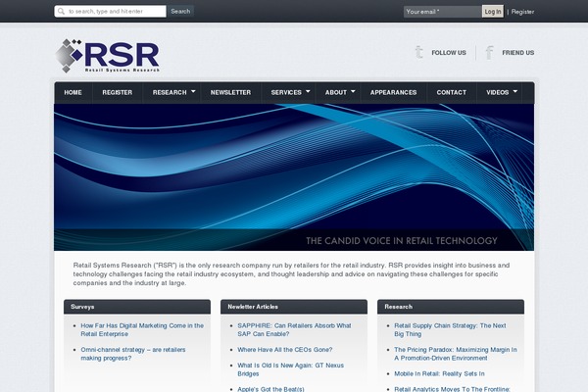Click the Log In button
Viewport: 588px width, 392px height.
click(493, 12)
